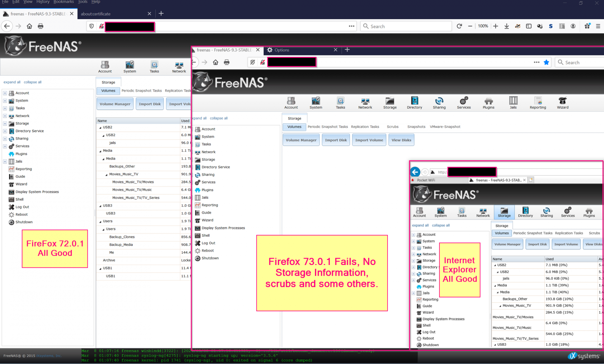This screenshot has height=364, width=604.
Task: Click Services icon in Internet Explorer FreeNAS toolbar
Action: 568,212
